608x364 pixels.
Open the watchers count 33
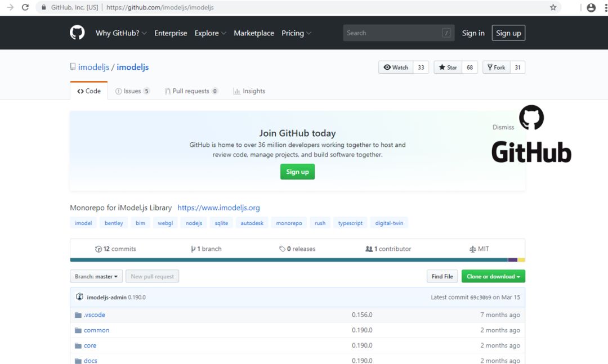pyautogui.click(x=421, y=68)
